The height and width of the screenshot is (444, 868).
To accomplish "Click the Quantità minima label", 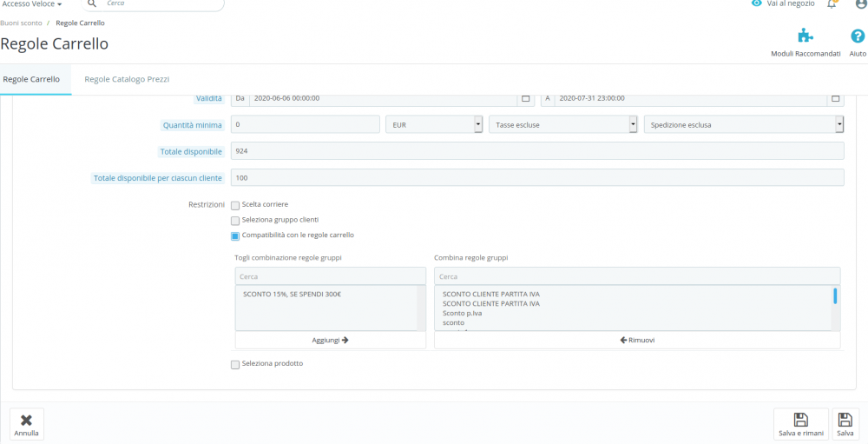I will point(192,125).
